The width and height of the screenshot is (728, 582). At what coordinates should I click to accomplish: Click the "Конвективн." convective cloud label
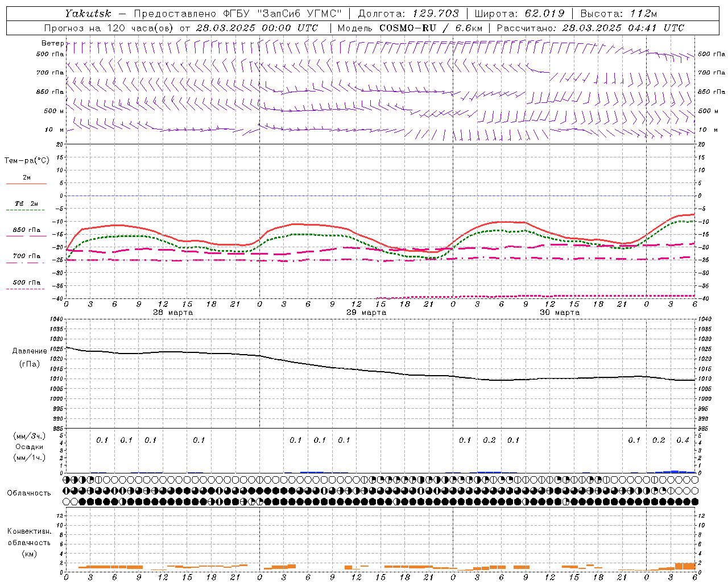pos(29,531)
